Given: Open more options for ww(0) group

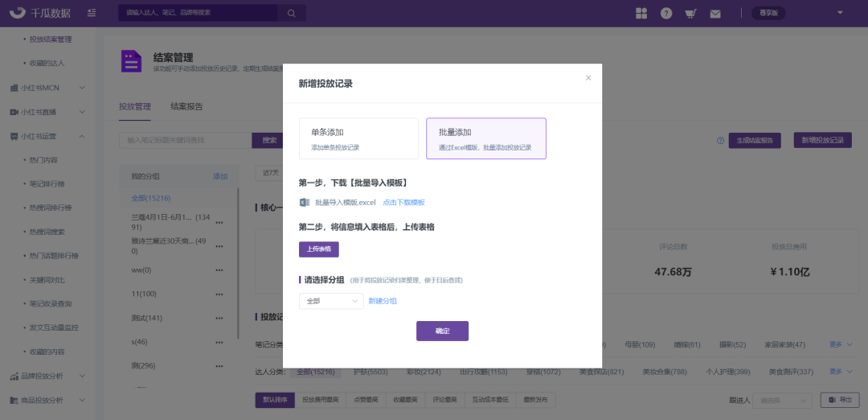Looking at the screenshot, I should (219, 270).
